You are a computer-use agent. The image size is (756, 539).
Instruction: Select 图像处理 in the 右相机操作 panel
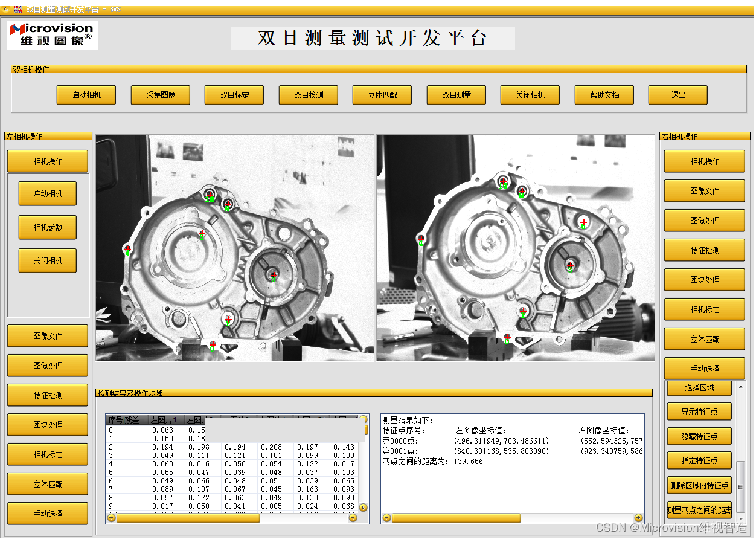tap(705, 221)
